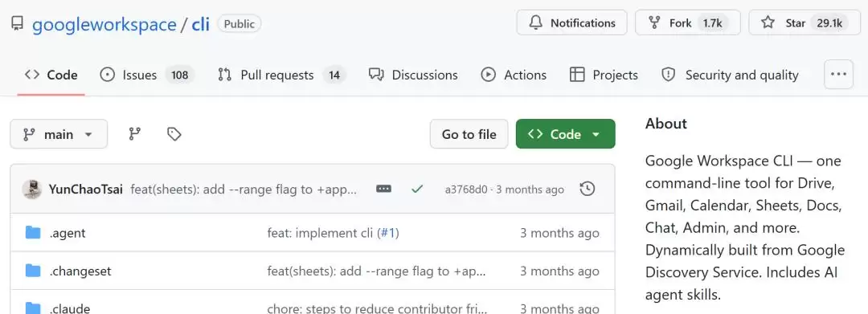Click the Pull requests count 14 badge
Screen dimensions: 868x314
pos(334,75)
